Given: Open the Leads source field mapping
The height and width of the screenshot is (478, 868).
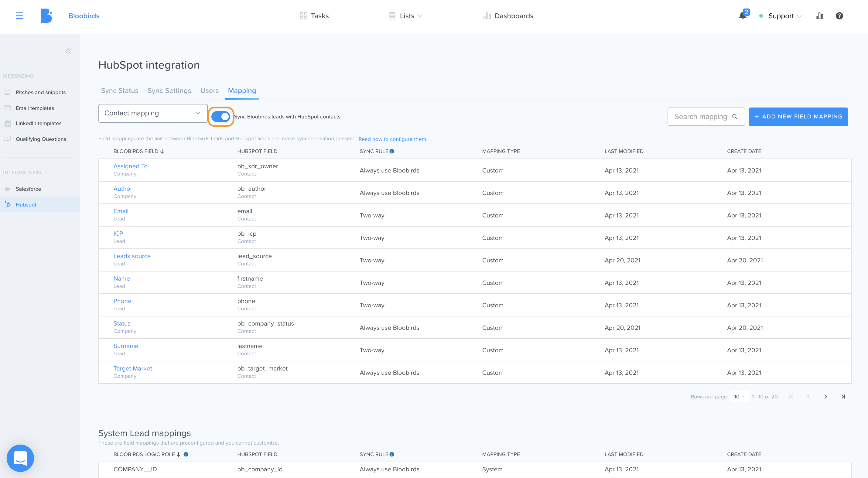Looking at the screenshot, I should [x=132, y=256].
